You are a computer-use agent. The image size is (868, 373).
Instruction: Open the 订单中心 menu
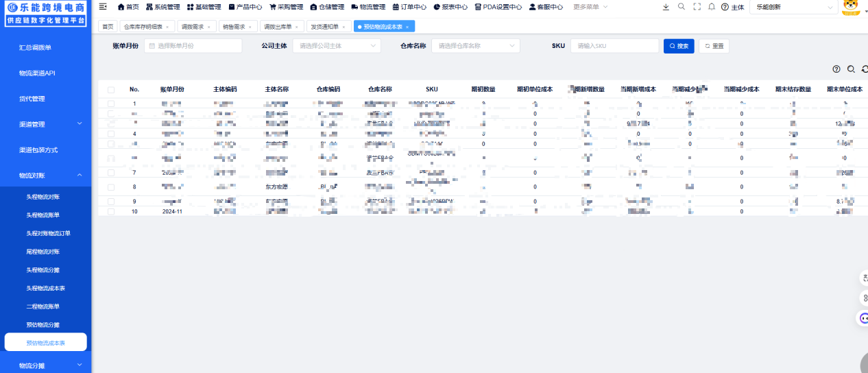pos(410,7)
